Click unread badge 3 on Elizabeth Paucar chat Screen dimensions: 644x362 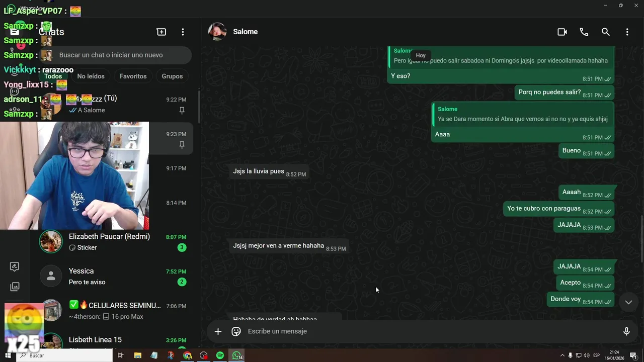tap(182, 247)
